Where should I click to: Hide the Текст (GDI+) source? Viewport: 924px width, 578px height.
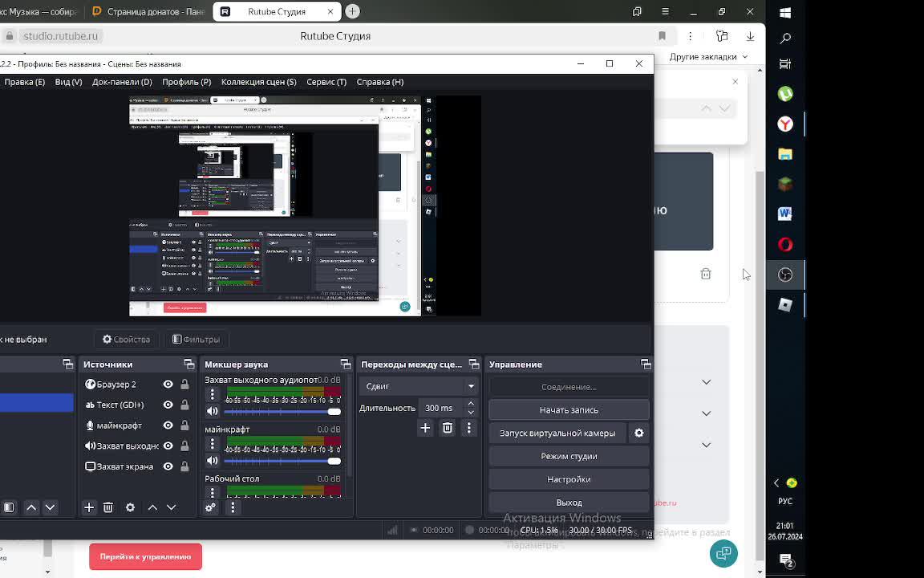tap(168, 405)
